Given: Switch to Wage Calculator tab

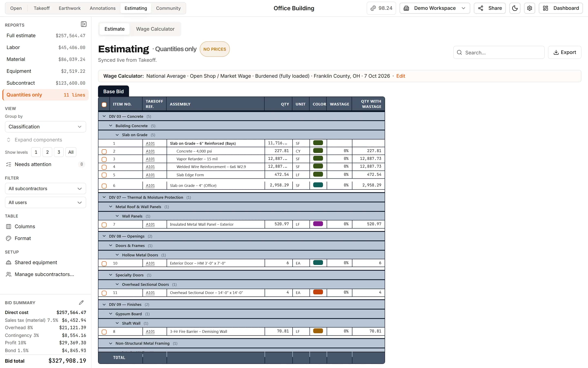Looking at the screenshot, I should click(x=155, y=29).
